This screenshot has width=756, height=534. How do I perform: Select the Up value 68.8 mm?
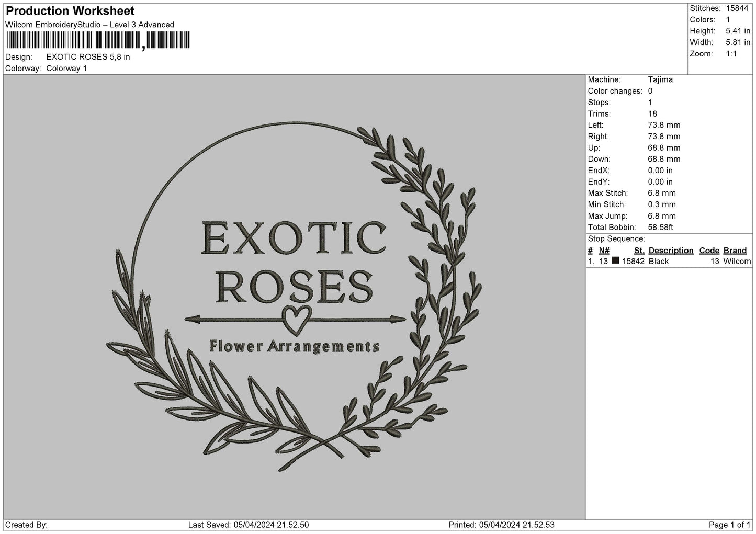click(664, 148)
